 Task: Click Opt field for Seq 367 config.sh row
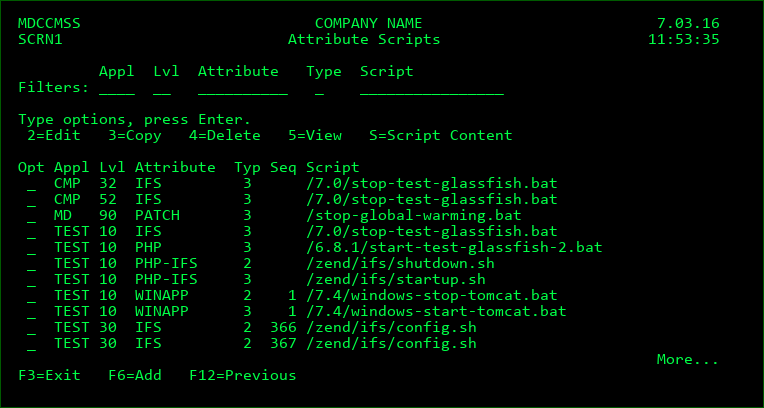(x=32, y=344)
